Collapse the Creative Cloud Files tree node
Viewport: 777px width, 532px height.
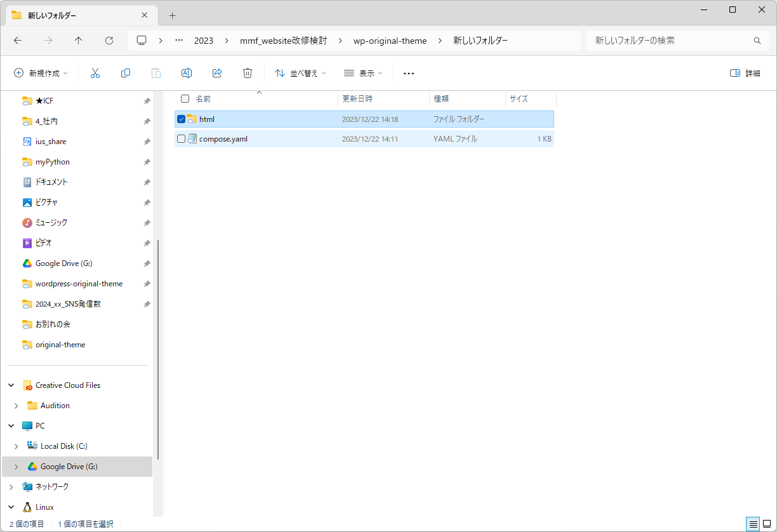click(11, 385)
